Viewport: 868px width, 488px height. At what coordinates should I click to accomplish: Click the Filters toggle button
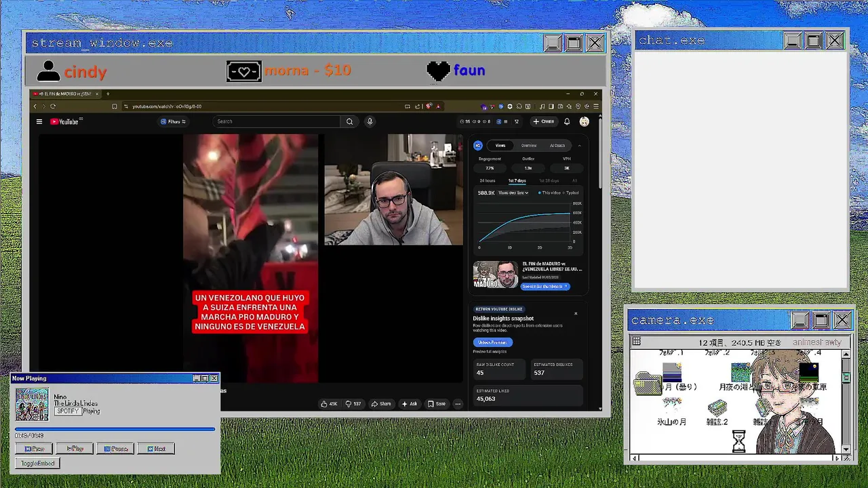(173, 121)
